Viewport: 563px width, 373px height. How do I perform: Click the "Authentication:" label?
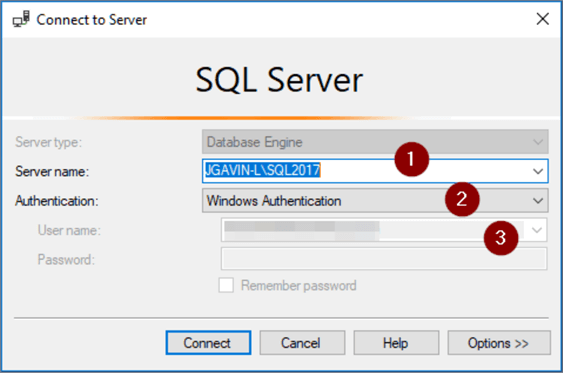(56, 201)
